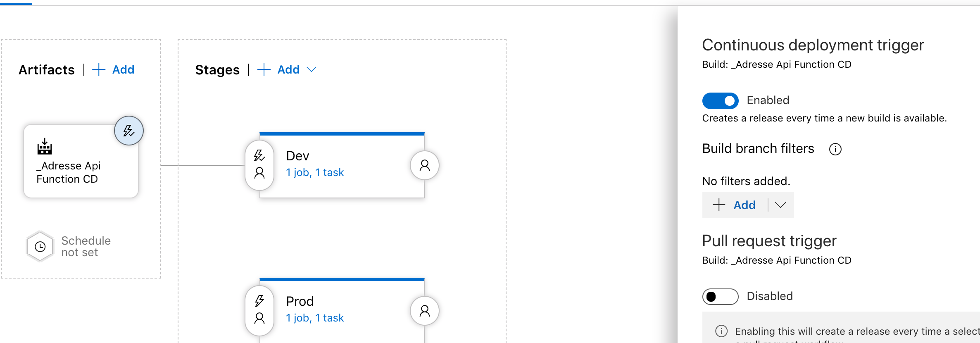Open Dev stage '1 job, 1 task' link
This screenshot has height=343, width=980.
pos(315,173)
